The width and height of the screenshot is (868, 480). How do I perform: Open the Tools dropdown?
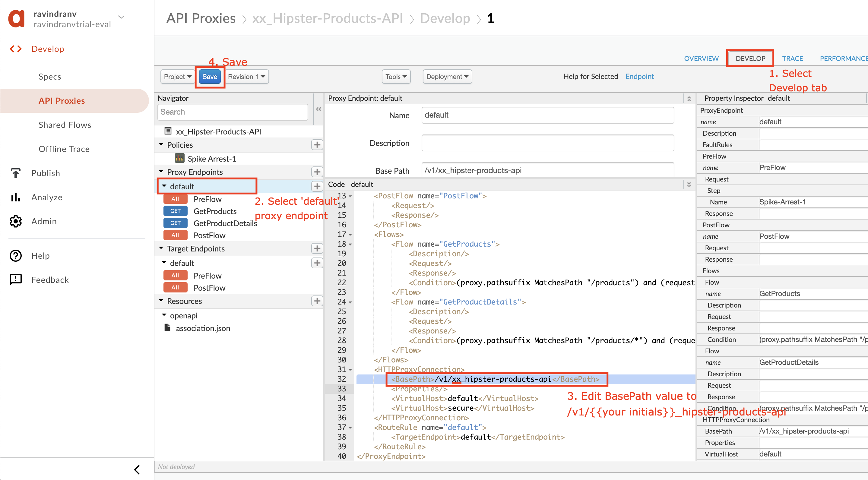396,77
